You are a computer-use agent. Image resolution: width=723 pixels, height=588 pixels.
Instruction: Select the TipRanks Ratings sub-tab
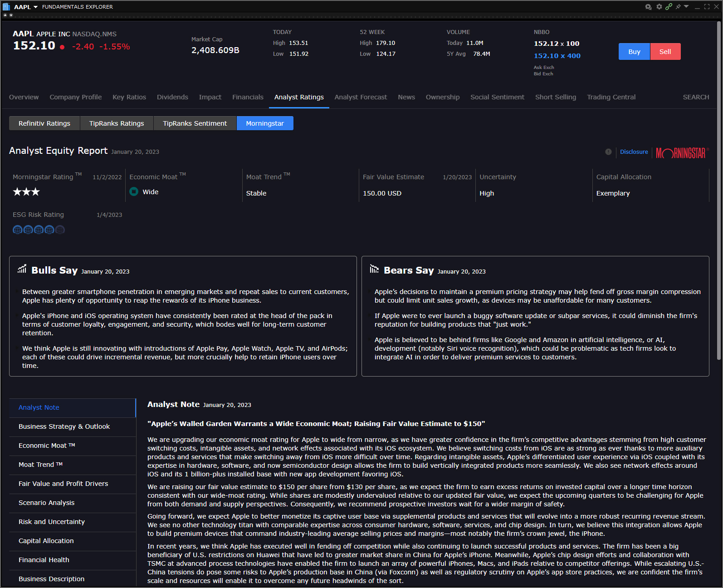click(x=117, y=123)
